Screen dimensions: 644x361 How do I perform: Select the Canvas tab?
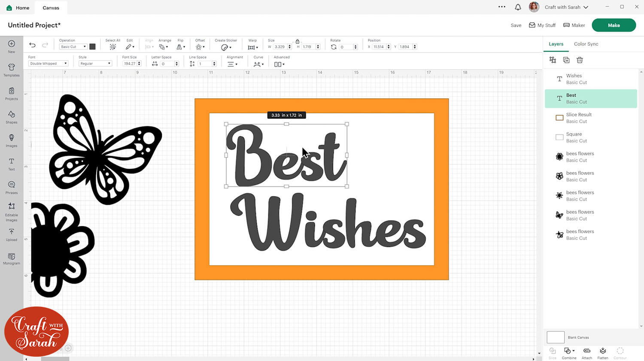pos(51,8)
